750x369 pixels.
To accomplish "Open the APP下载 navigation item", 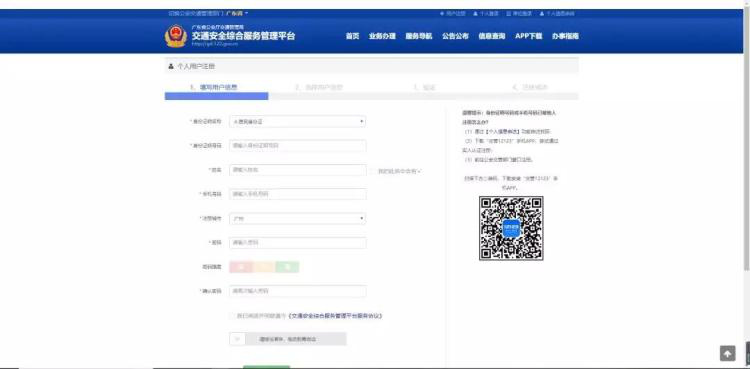I will click(x=529, y=36).
